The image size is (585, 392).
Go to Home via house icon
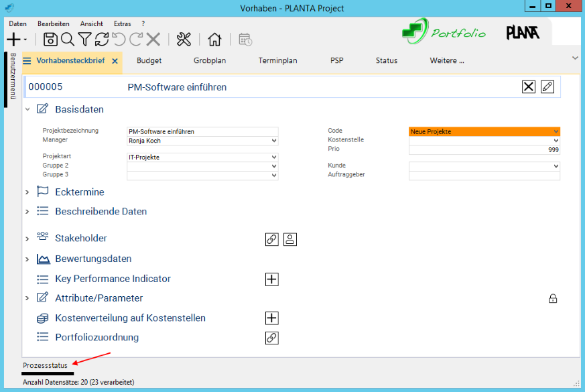tap(214, 39)
